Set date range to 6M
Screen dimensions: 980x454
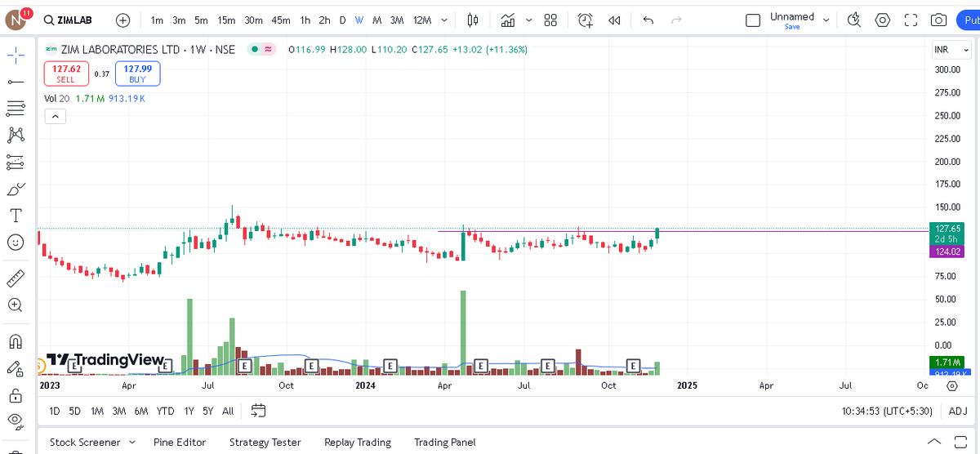point(140,410)
